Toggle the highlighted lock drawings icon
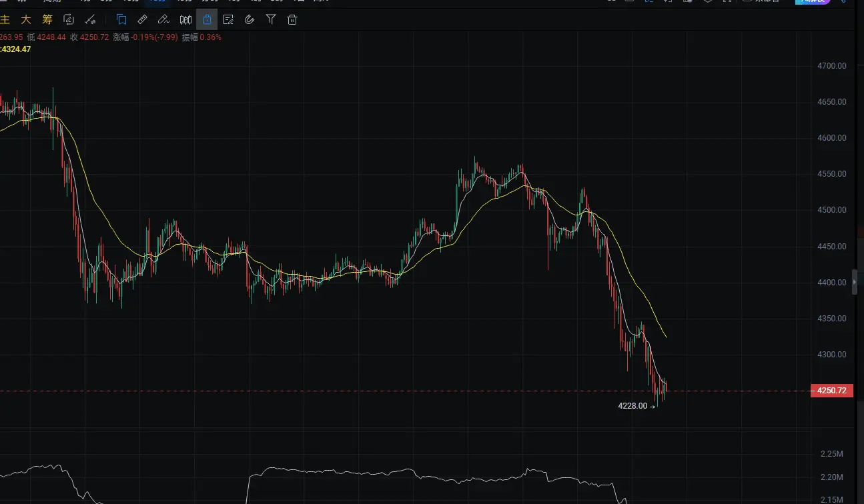 pos(207,19)
